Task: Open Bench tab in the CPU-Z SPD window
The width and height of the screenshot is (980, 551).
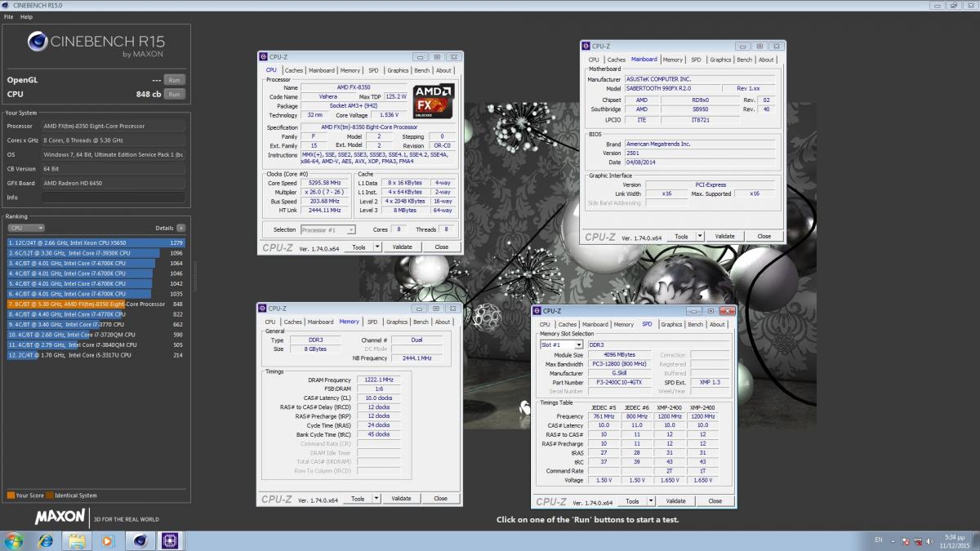Action: coord(695,324)
